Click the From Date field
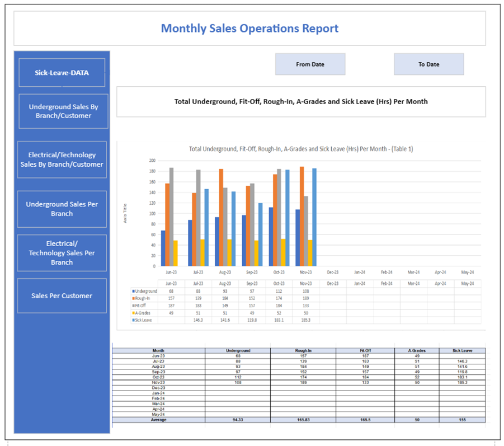 point(310,64)
